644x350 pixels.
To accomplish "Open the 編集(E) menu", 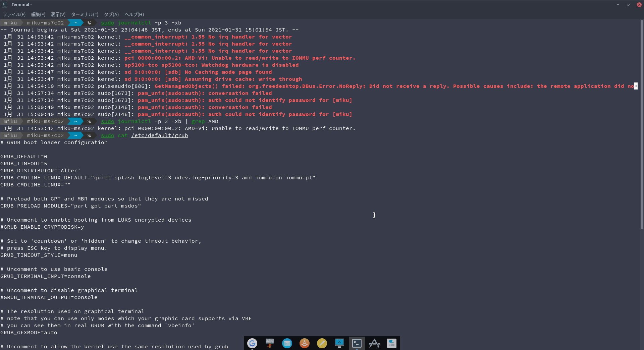I will (38, 14).
